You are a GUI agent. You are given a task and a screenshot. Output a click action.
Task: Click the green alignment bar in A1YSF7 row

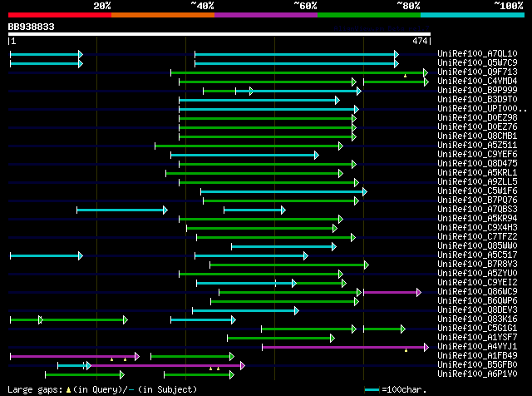pyautogui.click(x=281, y=338)
